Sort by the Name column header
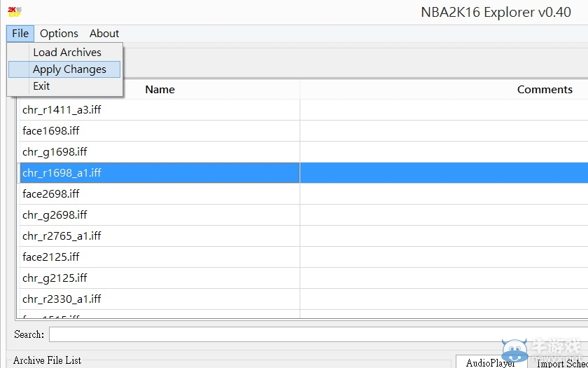 point(160,90)
